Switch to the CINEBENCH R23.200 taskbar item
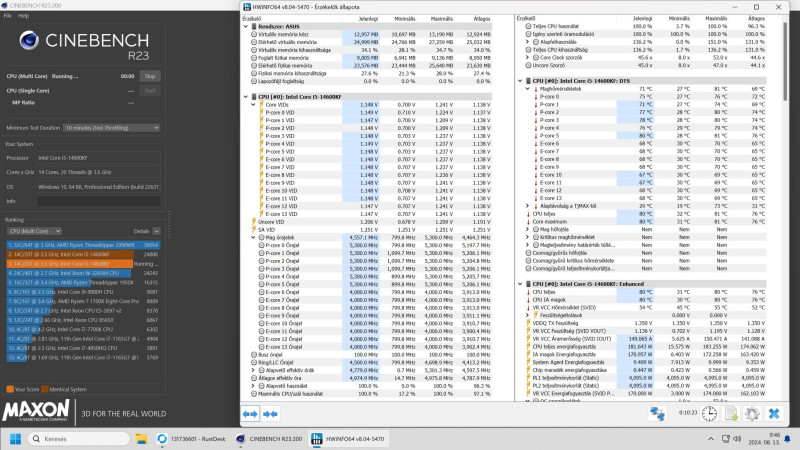This screenshot has height=450, width=800. point(269,439)
